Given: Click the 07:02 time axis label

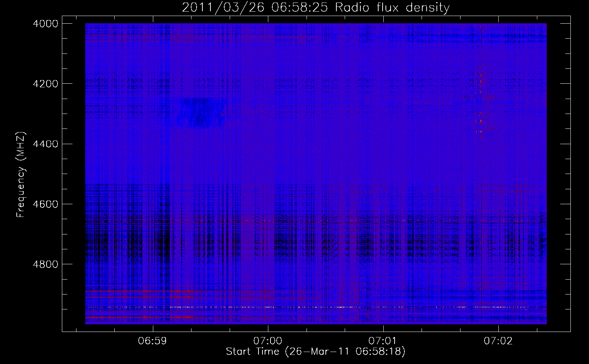Looking at the screenshot, I should point(498,341).
